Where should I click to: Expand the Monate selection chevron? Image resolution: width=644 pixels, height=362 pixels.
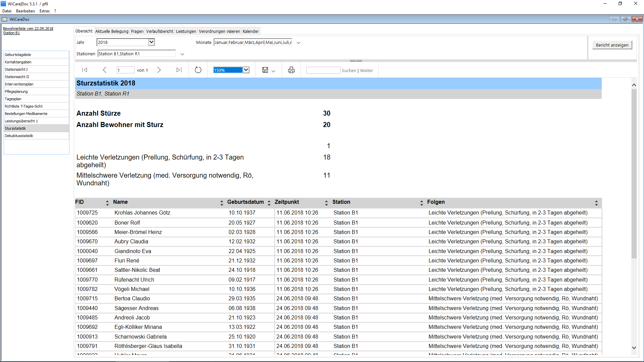click(299, 43)
